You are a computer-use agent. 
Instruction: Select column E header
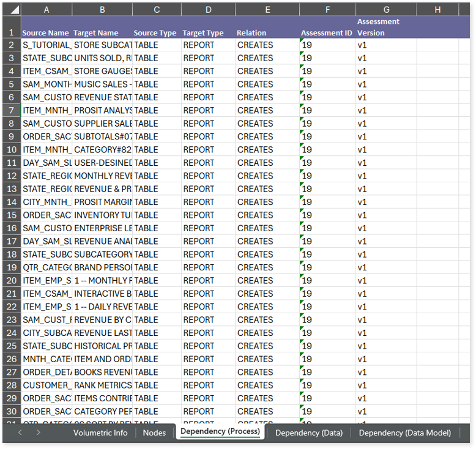click(267, 10)
